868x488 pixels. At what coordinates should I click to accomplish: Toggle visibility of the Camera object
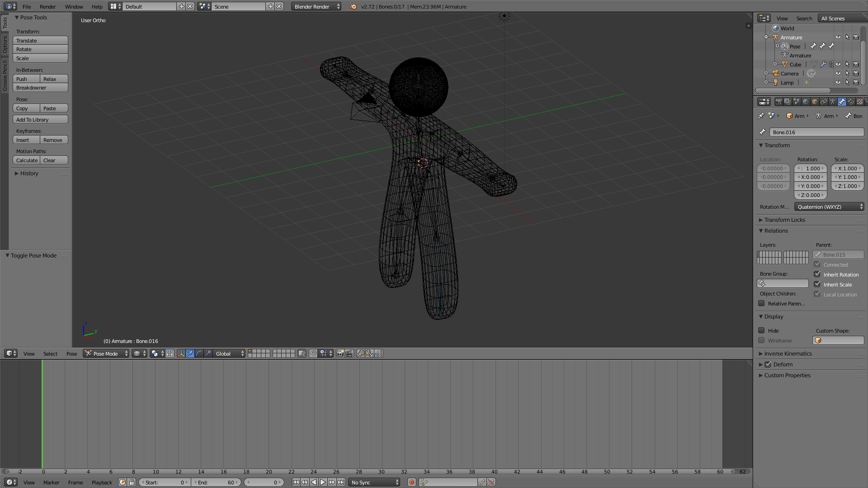838,73
